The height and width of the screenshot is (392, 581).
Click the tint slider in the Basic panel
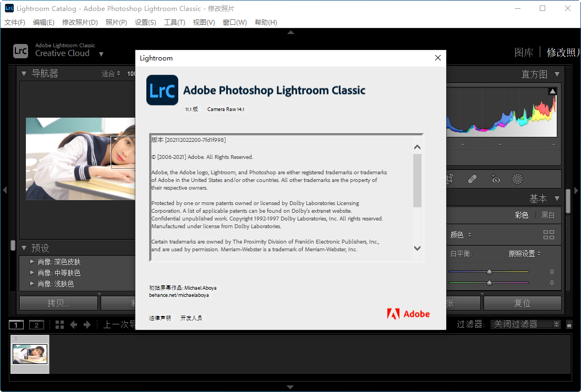(x=489, y=282)
